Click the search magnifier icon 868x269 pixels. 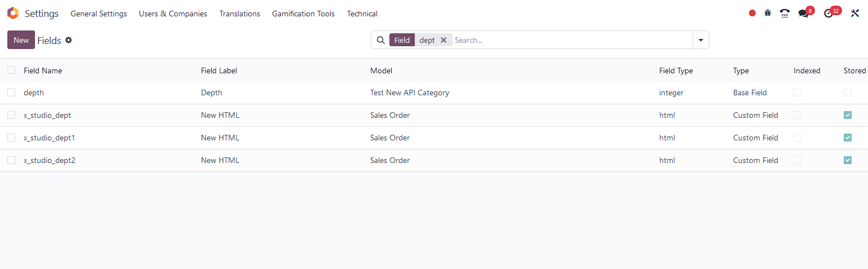381,40
